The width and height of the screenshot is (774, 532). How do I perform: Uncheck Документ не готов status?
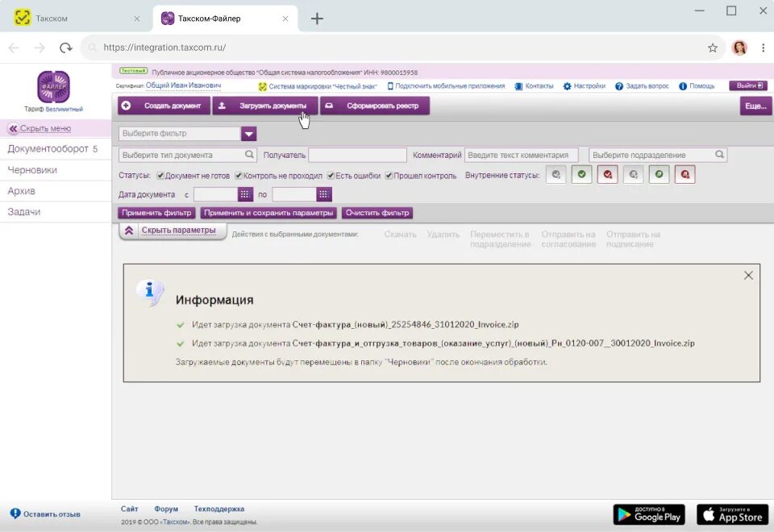tap(160, 176)
